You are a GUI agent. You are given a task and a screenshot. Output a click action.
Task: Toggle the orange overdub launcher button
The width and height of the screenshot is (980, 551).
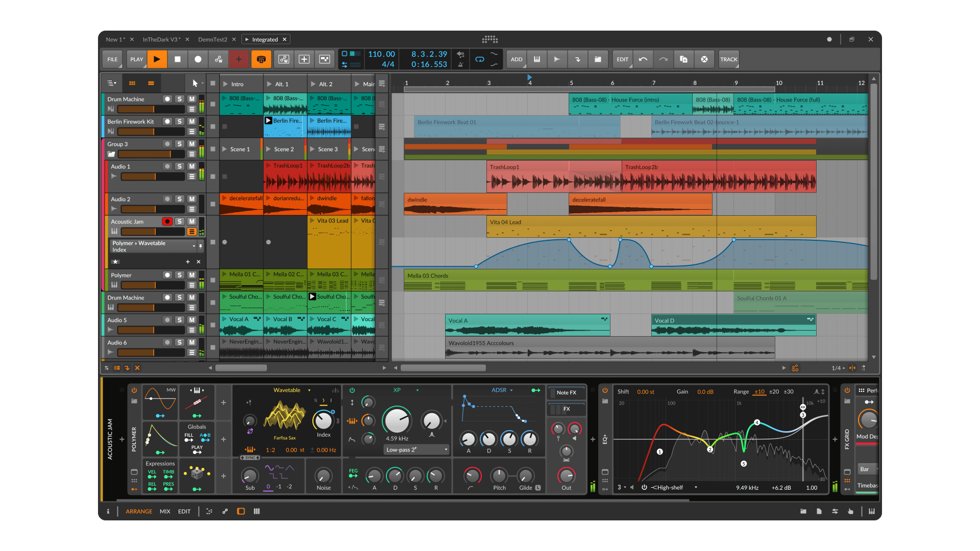[261, 59]
